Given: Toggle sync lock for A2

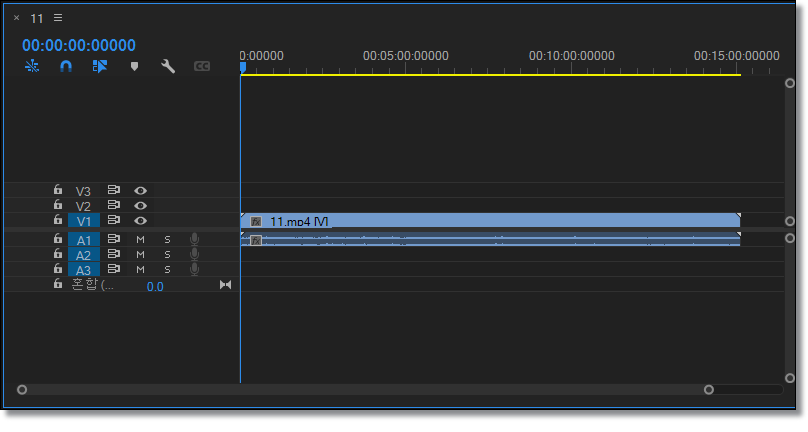Looking at the screenshot, I should pyautogui.click(x=114, y=254).
